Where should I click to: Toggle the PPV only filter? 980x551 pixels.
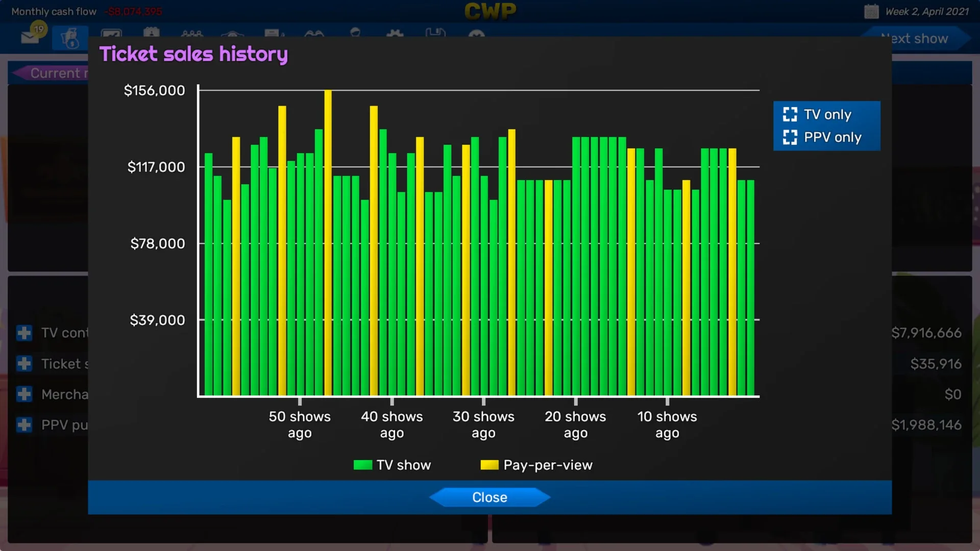tap(790, 137)
